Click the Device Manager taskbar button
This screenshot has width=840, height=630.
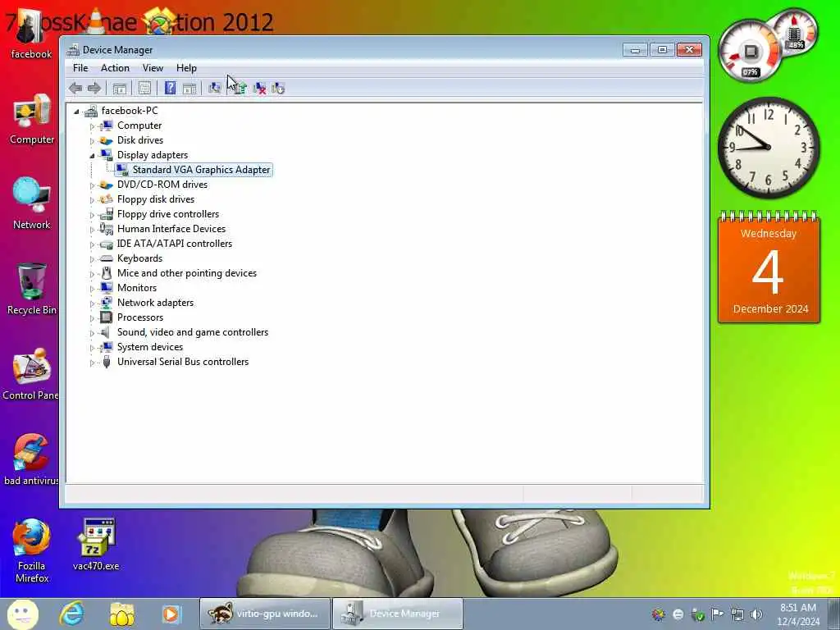398,614
